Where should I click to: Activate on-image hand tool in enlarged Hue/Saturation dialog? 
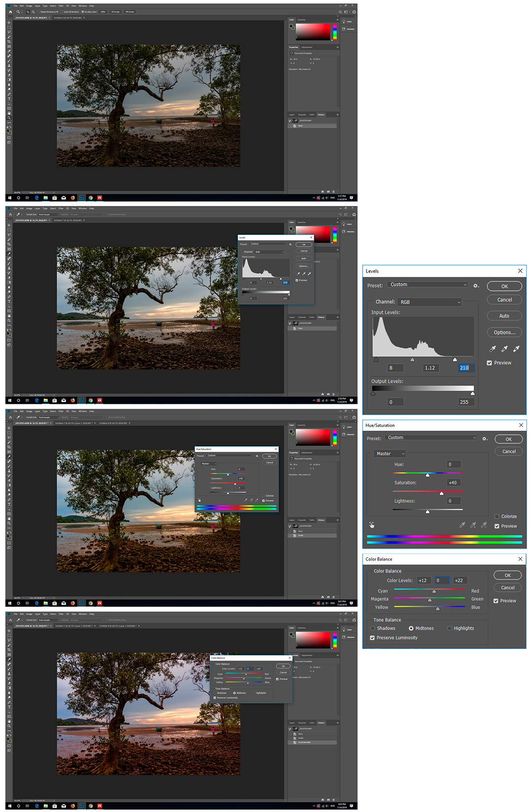372,525
